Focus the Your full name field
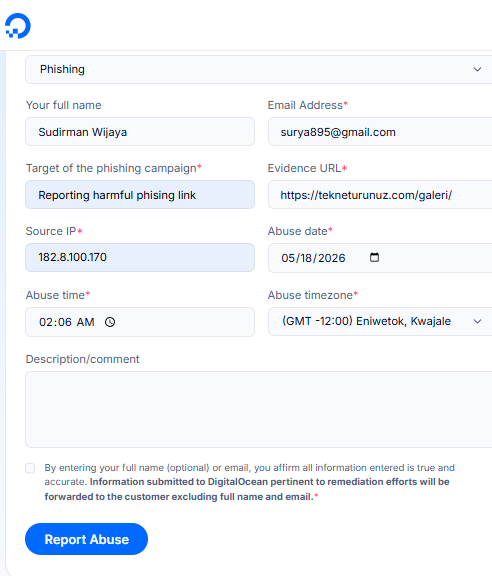The width and height of the screenshot is (492, 576). (x=140, y=132)
